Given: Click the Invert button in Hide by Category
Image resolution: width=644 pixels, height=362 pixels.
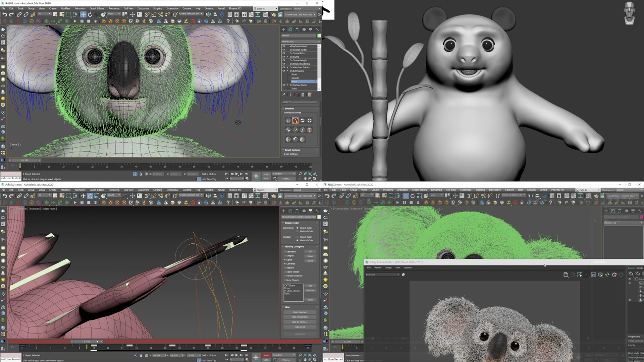Looking at the screenshot, I should (x=310, y=261).
